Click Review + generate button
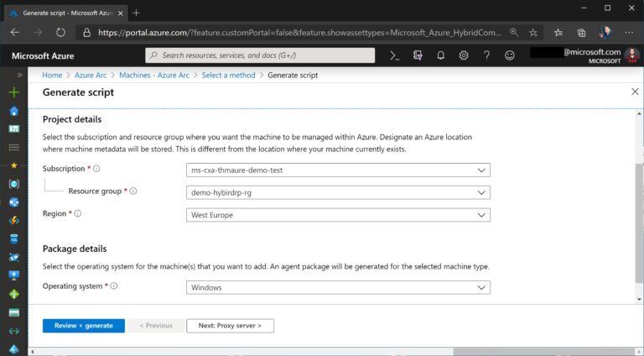Screen dimensions: 644x356 pyautogui.click(x=84, y=326)
